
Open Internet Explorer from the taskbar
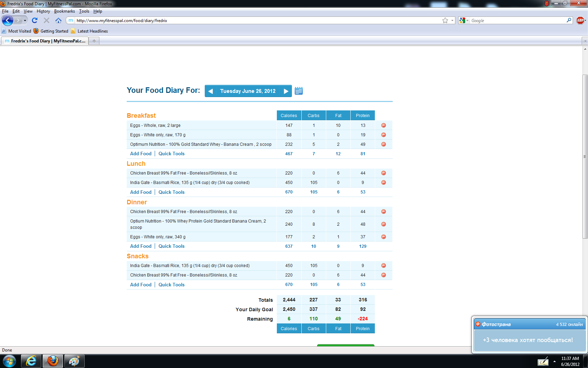pos(31,361)
